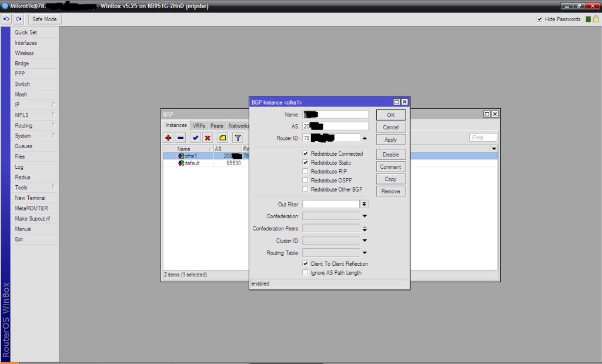Open the Wireless menu

pos(25,53)
